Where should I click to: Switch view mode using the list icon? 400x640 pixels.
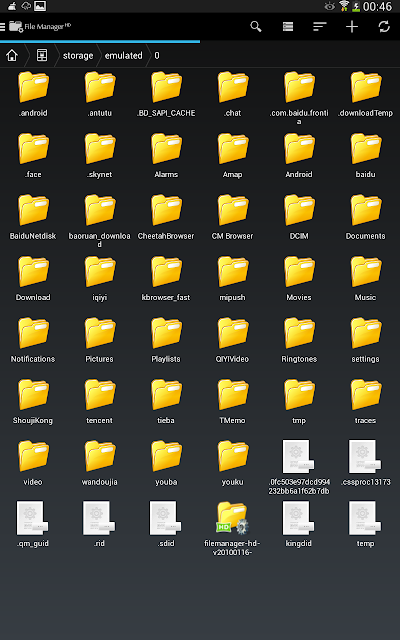(x=288, y=27)
